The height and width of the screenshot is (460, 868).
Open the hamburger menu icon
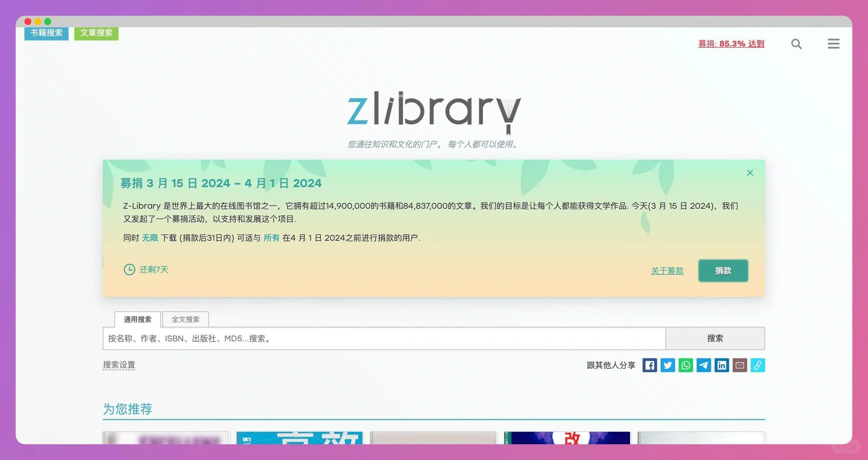point(833,43)
